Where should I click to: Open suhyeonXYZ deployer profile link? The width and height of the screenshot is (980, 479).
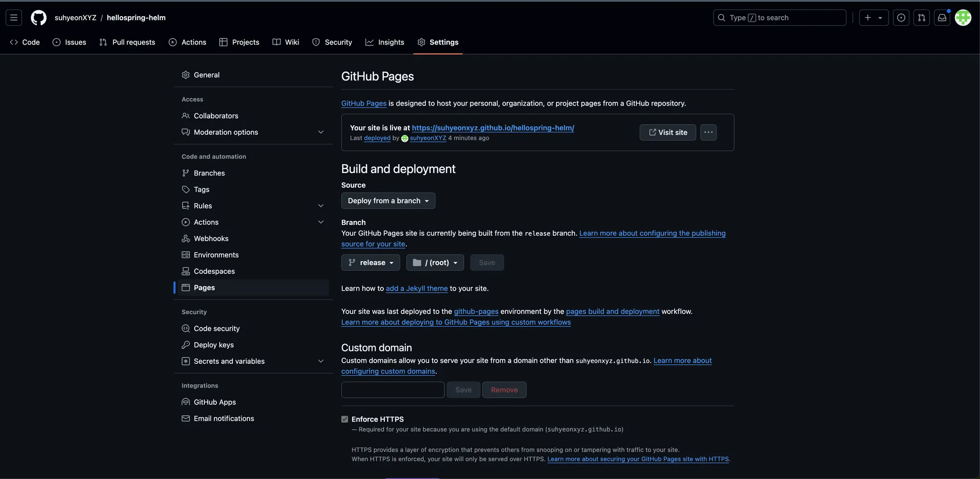tap(428, 138)
